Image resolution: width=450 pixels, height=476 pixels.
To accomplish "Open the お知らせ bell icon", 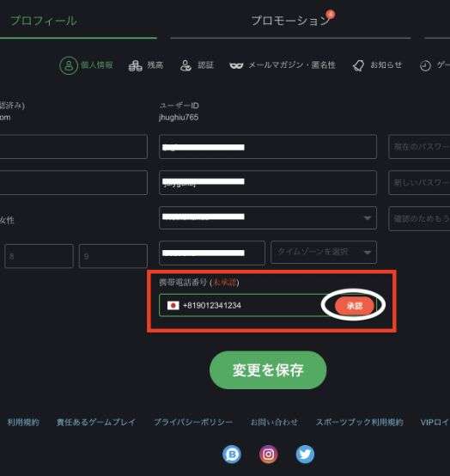I will [x=358, y=65].
